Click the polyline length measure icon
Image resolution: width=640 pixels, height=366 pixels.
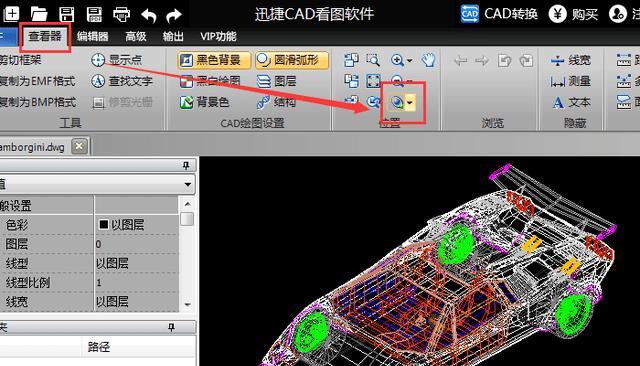coord(624,81)
